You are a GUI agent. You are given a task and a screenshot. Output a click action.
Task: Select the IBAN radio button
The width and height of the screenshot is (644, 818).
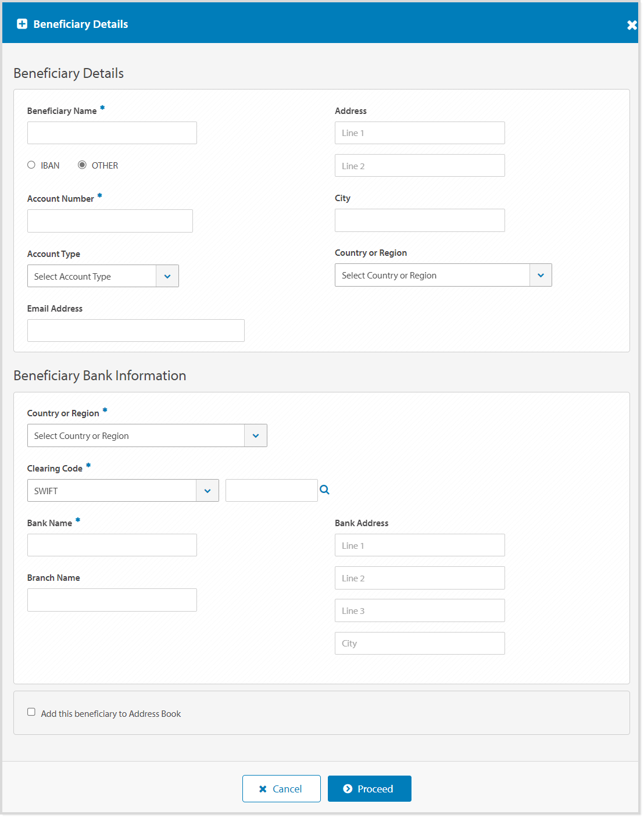(31, 165)
